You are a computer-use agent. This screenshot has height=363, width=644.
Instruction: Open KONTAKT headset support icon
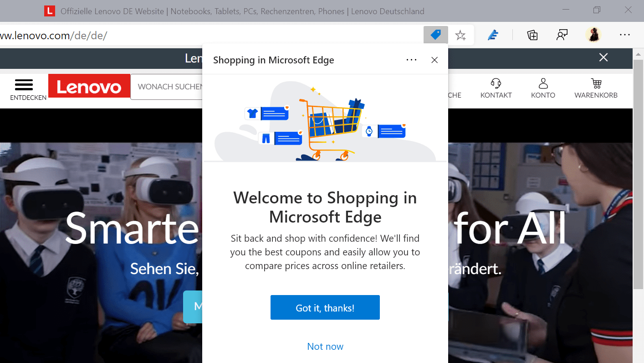[496, 83]
